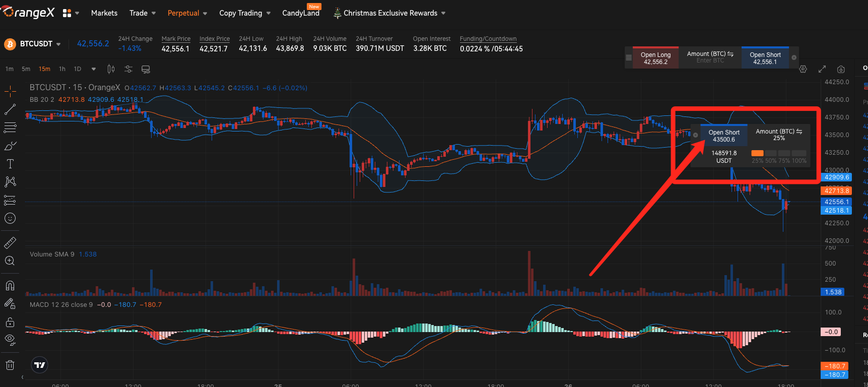Select the 15m timeframe
Screen dimensions: 868x387
tap(44, 69)
